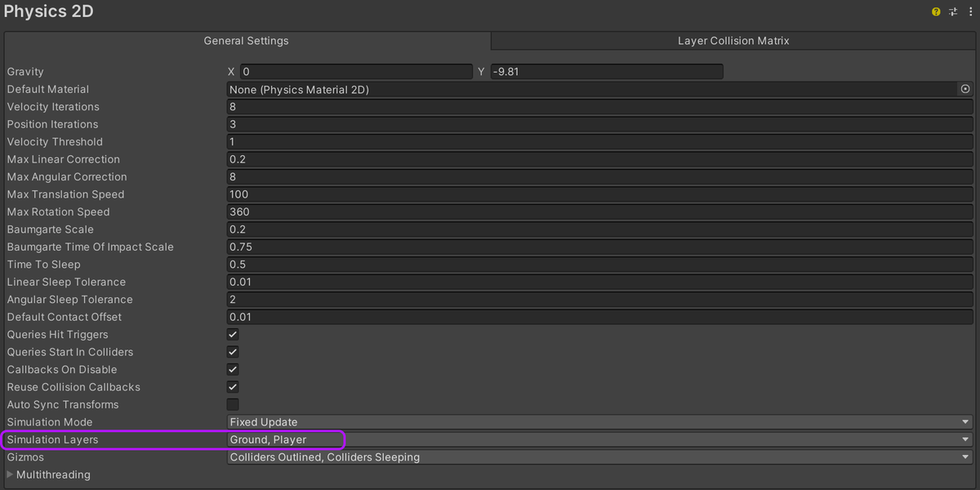980x490 pixels.
Task: Click the Velocity Iterations label
Action: pyautogui.click(x=53, y=107)
